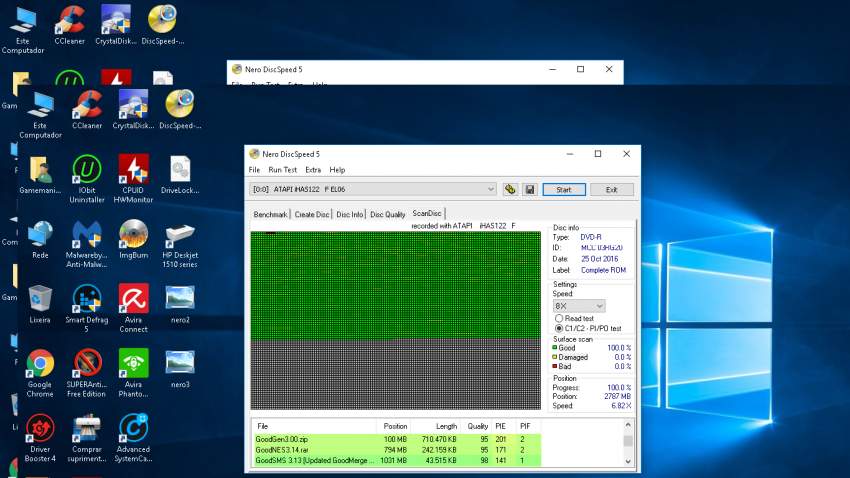
Task: Click the 6.82 X speed value
Action: coord(621,406)
